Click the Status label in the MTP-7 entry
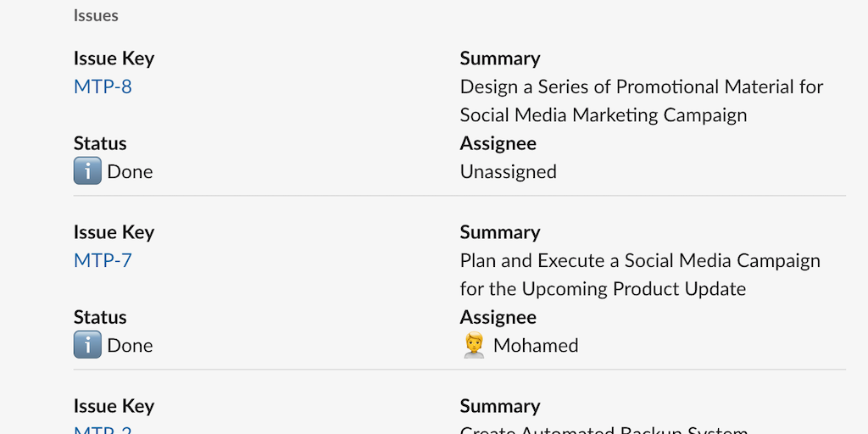Viewport: 868px width, 434px height. pos(100,317)
